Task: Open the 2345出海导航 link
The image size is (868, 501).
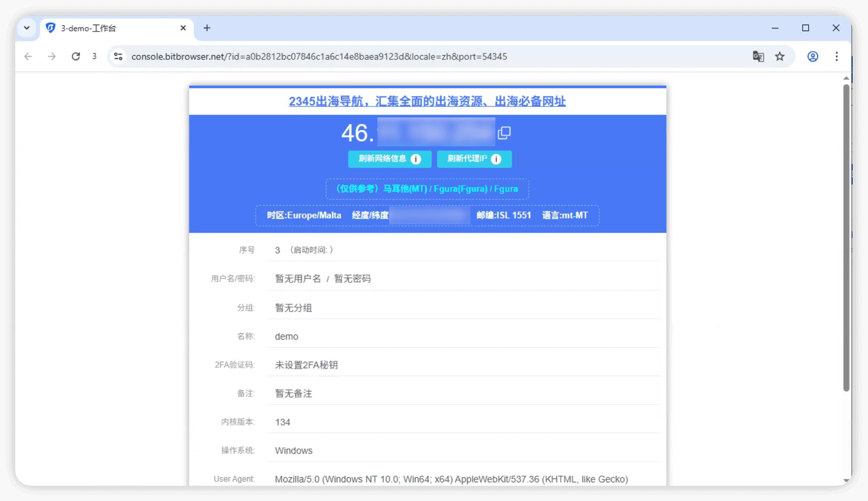Action: pyautogui.click(x=427, y=101)
